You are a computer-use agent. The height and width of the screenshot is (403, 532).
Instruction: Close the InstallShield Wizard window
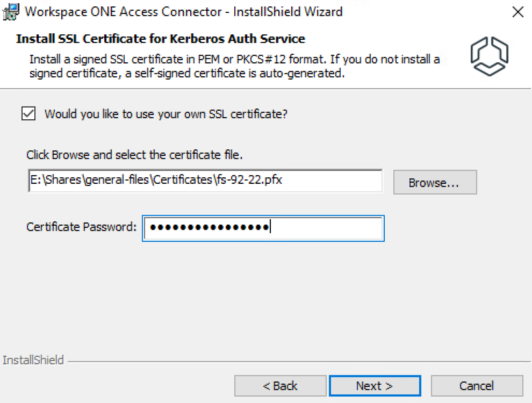coord(517,12)
